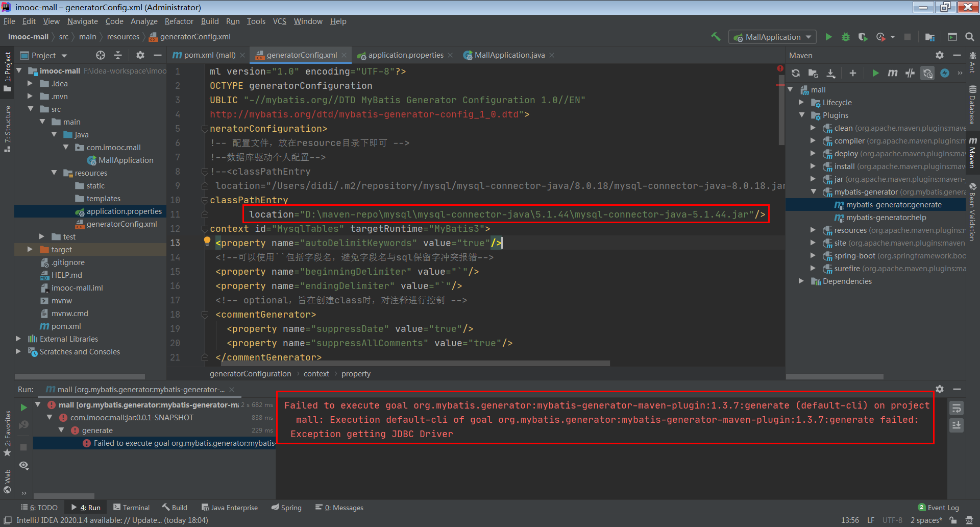Click the project tree horizontal scrollbar
Image resolution: width=980 pixels, height=527 pixels.
tap(80, 376)
